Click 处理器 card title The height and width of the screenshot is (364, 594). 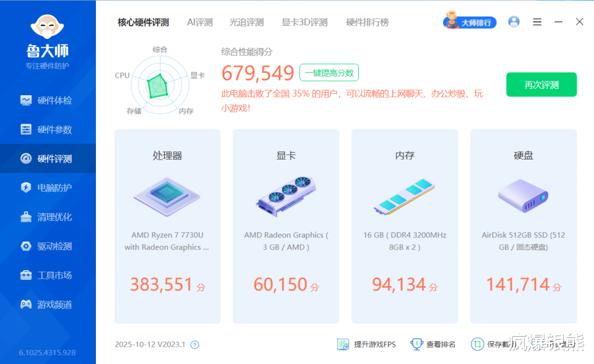(168, 156)
